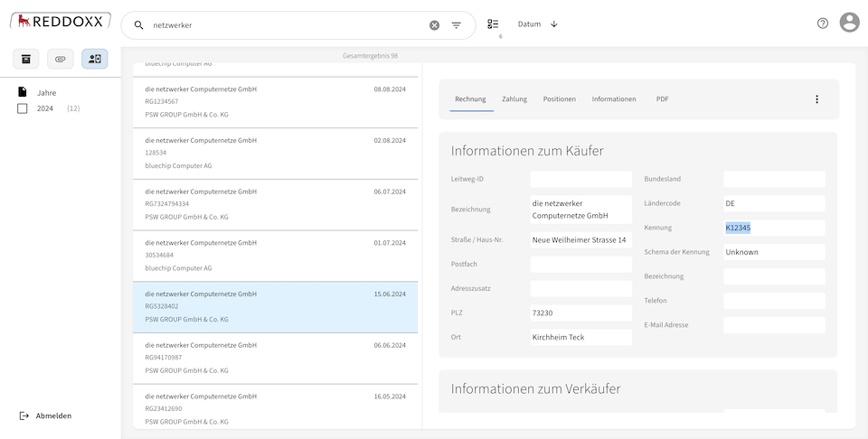This screenshot has width=868, height=439.
Task: Switch to the PDF tab
Action: point(662,99)
